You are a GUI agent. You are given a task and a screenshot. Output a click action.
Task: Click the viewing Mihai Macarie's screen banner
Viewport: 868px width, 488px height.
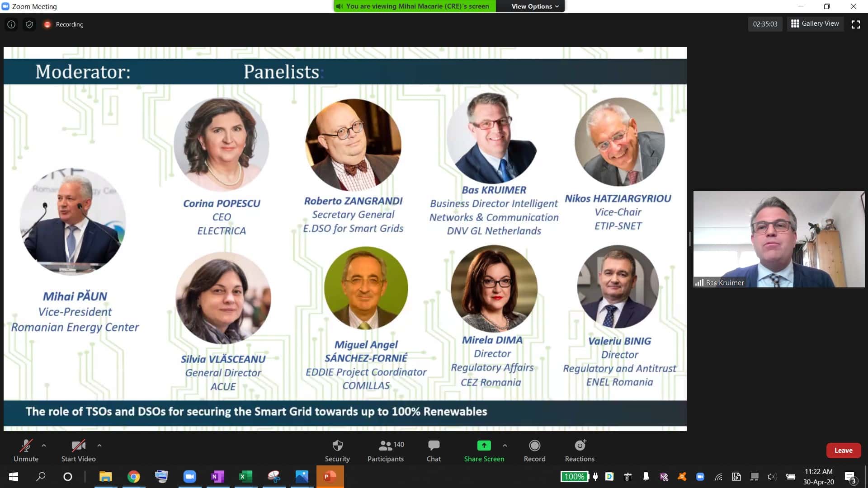pos(415,6)
